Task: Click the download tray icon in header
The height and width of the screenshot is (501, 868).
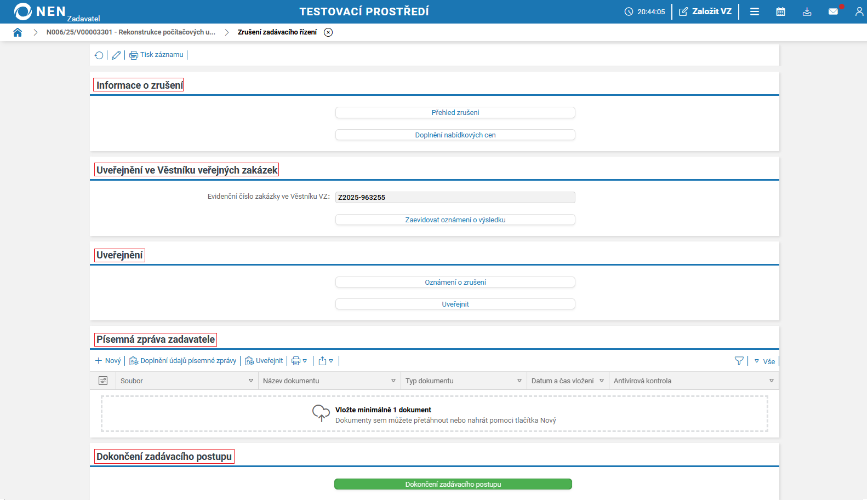Action: coord(807,11)
